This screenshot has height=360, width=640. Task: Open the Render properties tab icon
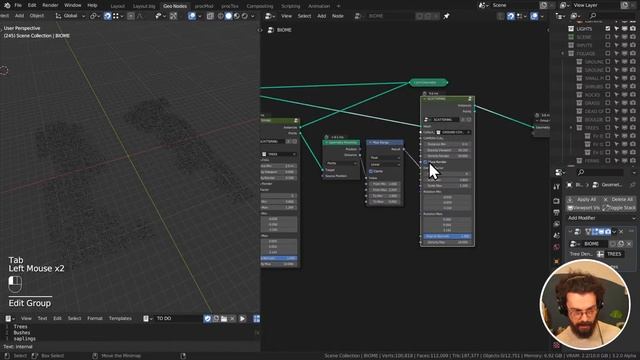click(x=557, y=201)
